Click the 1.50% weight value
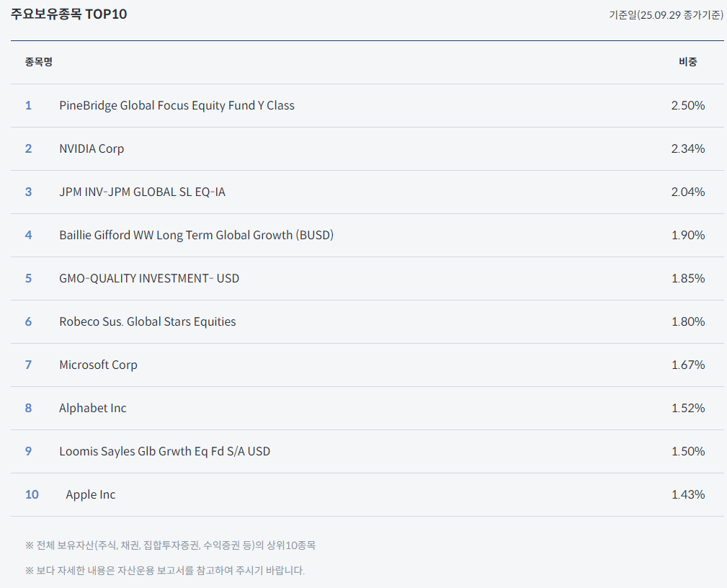 tap(688, 451)
